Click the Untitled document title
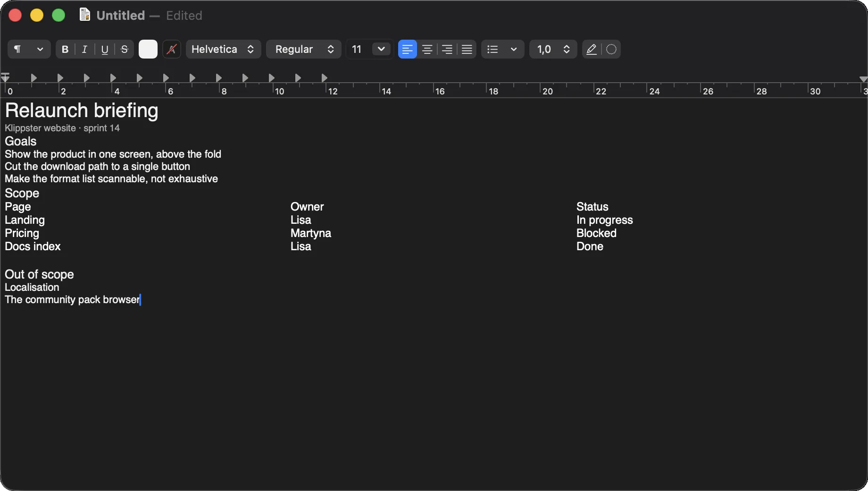 (x=121, y=16)
